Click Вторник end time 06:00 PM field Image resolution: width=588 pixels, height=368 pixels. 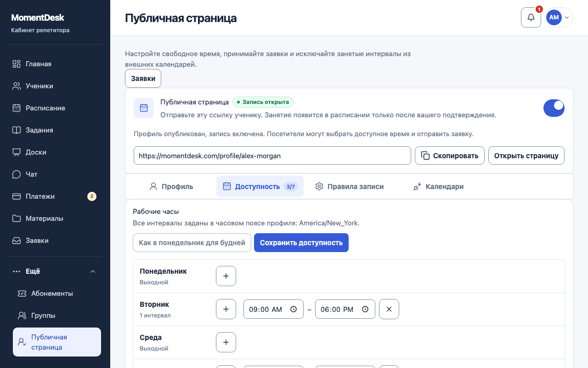click(345, 309)
